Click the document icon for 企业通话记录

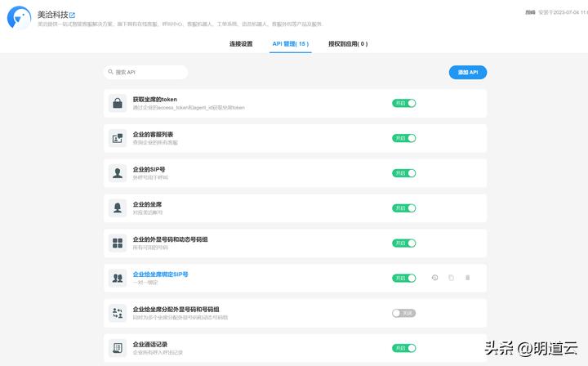[x=118, y=348]
